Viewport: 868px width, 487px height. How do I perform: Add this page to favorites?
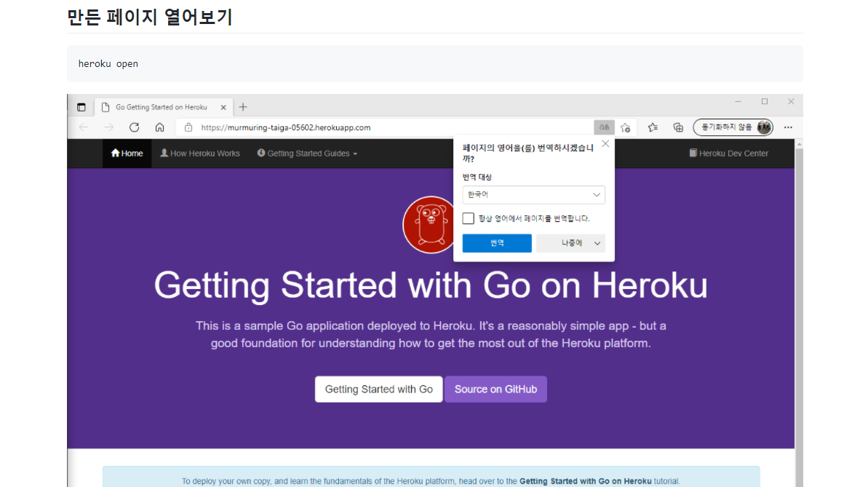tap(626, 127)
